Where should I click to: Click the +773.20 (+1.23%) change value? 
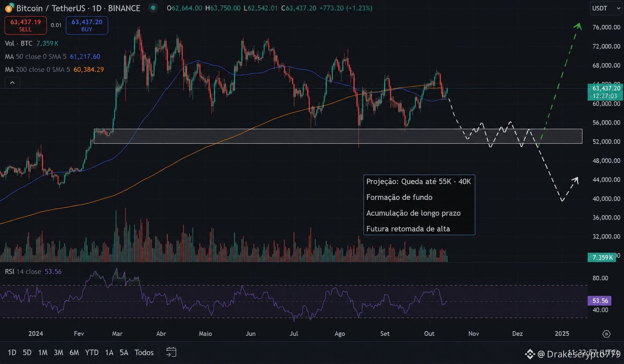pos(347,8)
